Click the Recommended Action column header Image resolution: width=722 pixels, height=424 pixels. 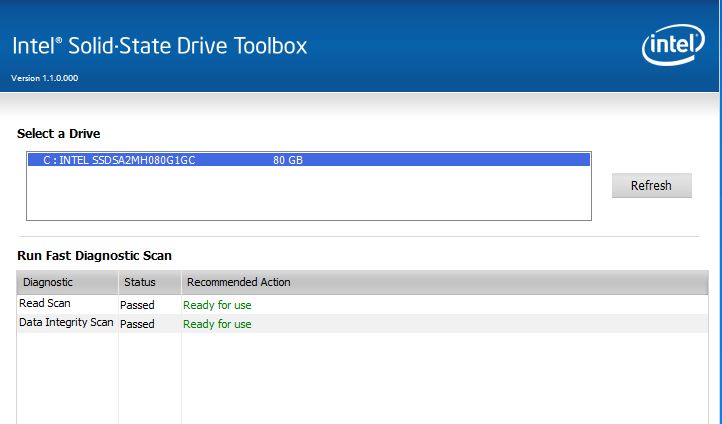pos(445,282)
